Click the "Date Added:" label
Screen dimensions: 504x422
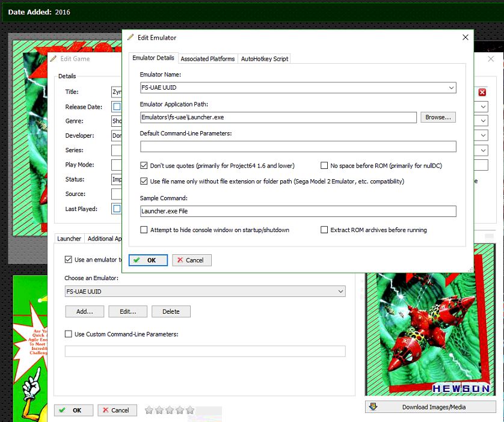tap(29, 12)
